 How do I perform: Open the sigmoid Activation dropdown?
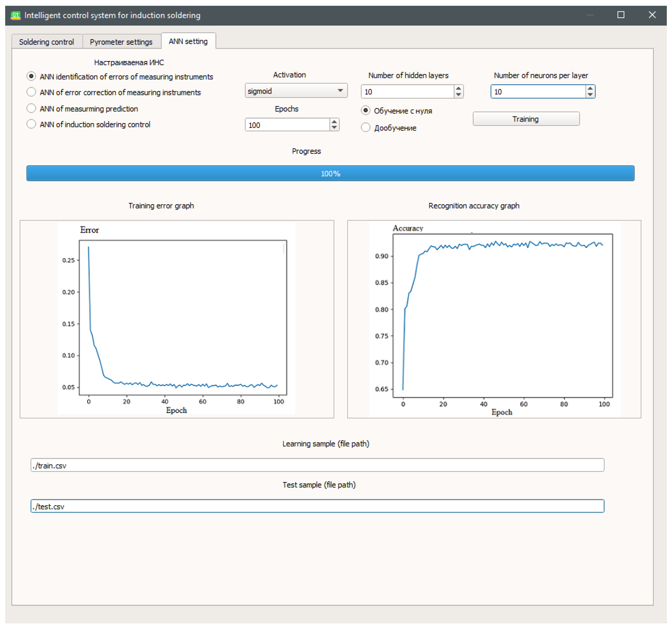click(296, 91)
